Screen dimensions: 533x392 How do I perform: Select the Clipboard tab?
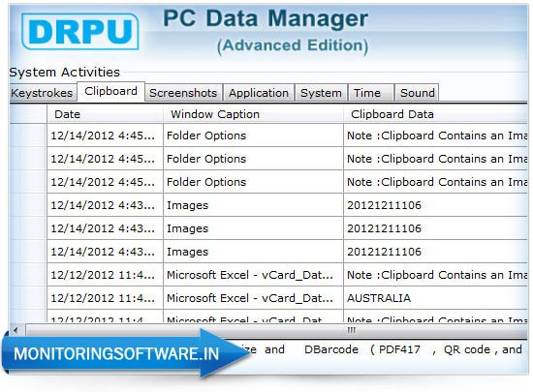[x=111, y=91]
